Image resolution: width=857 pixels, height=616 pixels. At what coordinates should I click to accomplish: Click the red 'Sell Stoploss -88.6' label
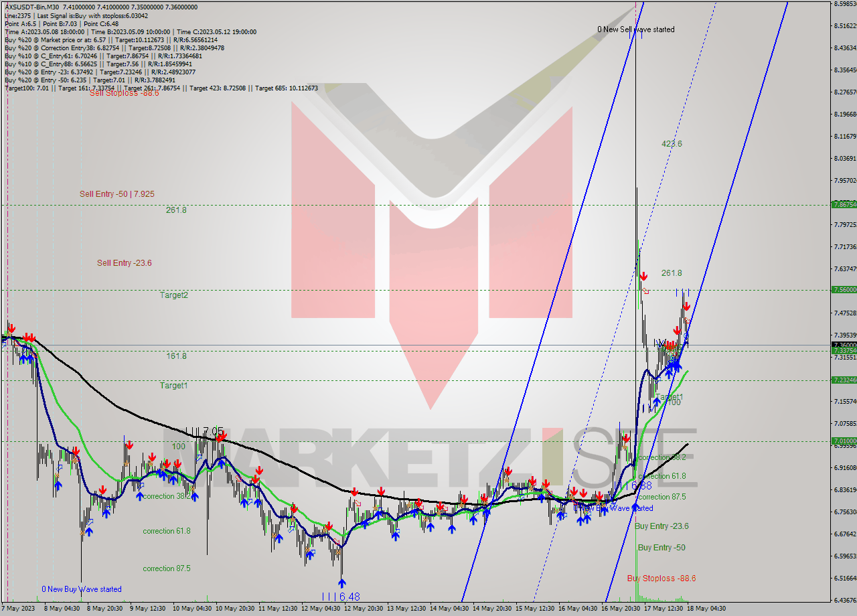[x=125, y=93]
